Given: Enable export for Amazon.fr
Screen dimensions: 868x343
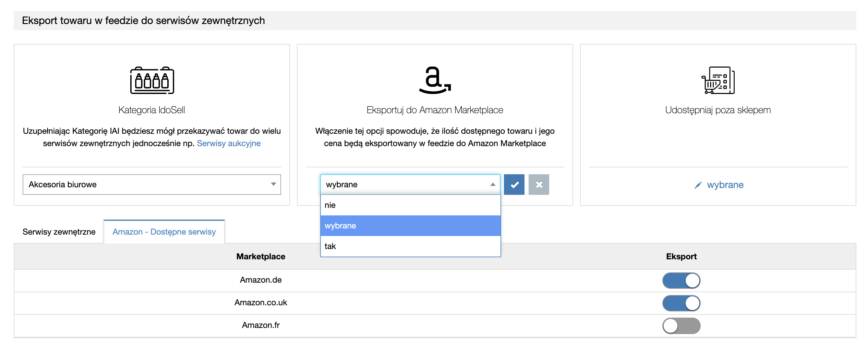Looking at the screenshot, I should (681, 326).
